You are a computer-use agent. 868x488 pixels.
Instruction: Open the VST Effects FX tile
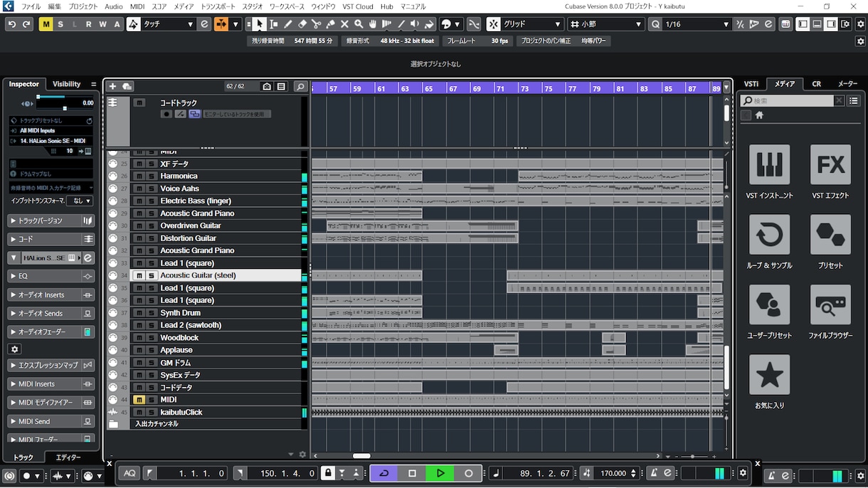pyautogui.click(x=830, y=165)
